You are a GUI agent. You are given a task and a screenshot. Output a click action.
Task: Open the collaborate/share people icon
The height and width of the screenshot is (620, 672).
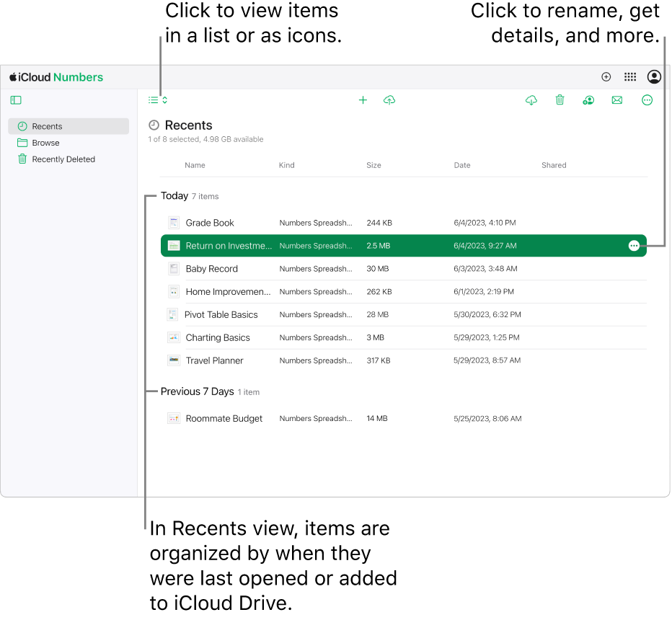[x=588, y=100]
